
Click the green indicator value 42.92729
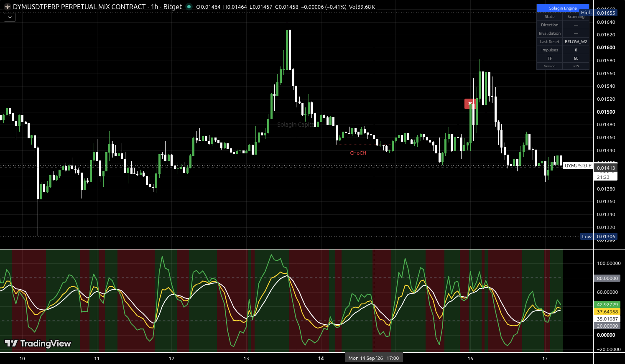607,305
